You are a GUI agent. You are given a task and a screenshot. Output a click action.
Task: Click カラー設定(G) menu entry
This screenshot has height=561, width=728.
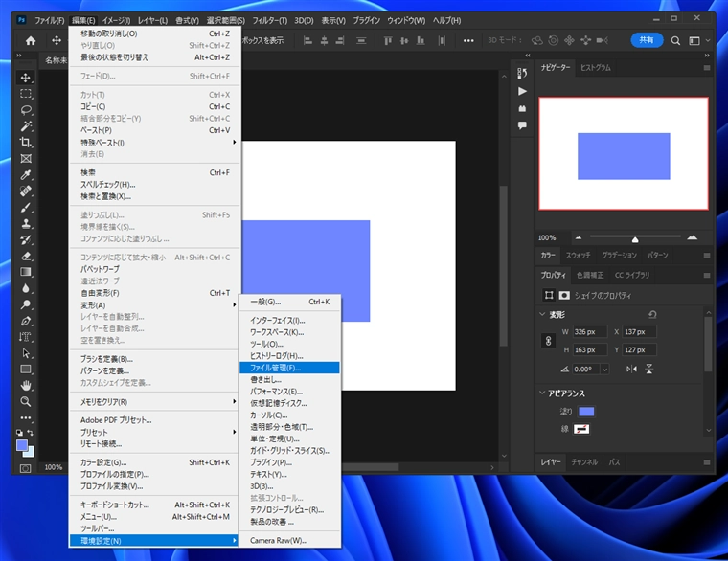154,462
